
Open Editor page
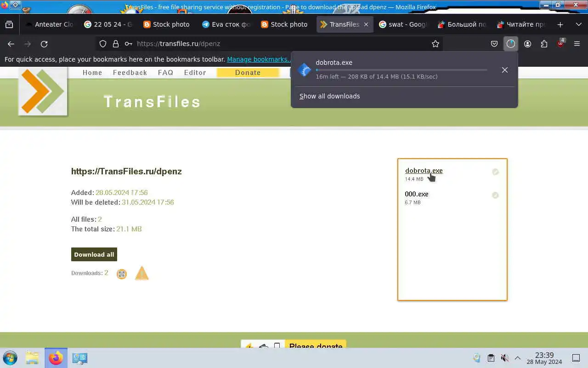point(195,73)
